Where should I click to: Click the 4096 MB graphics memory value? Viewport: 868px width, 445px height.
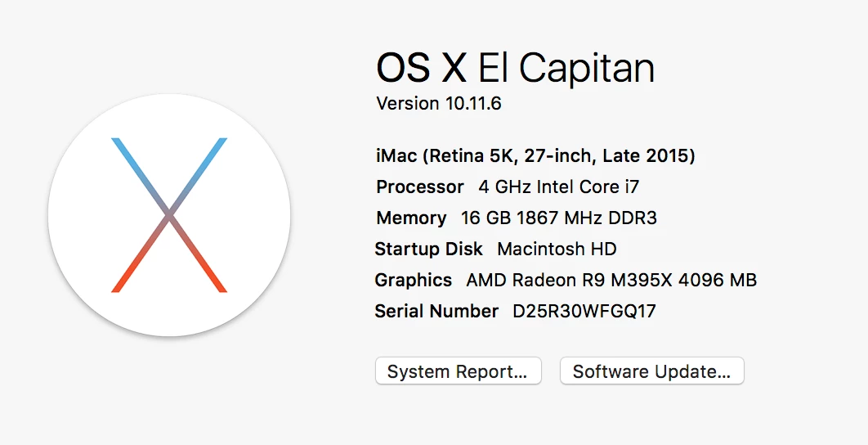(718, 280)
